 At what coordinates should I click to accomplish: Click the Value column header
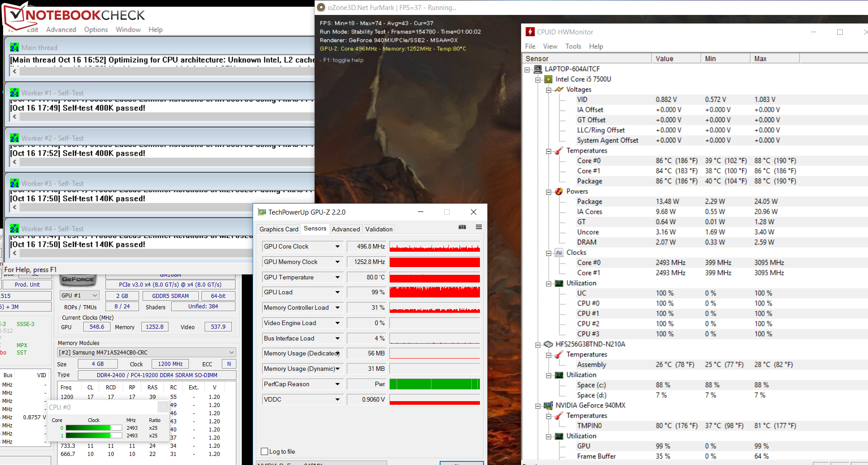[x=676, y=58]
